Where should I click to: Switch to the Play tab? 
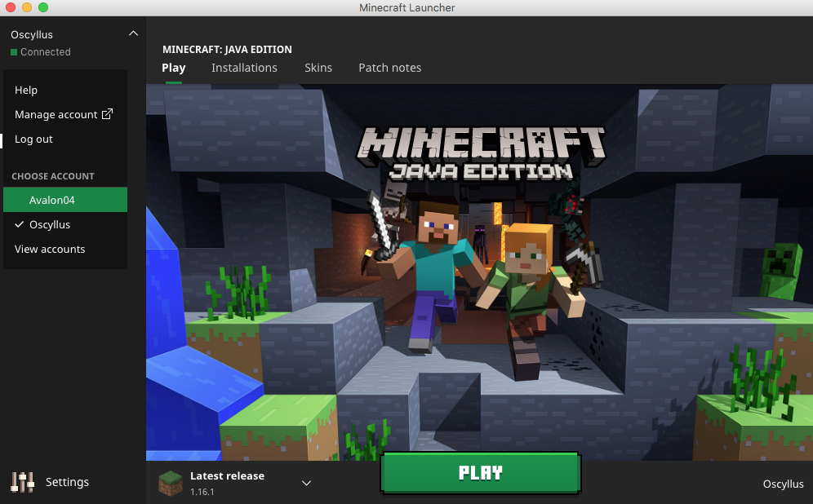coord(174,68)
